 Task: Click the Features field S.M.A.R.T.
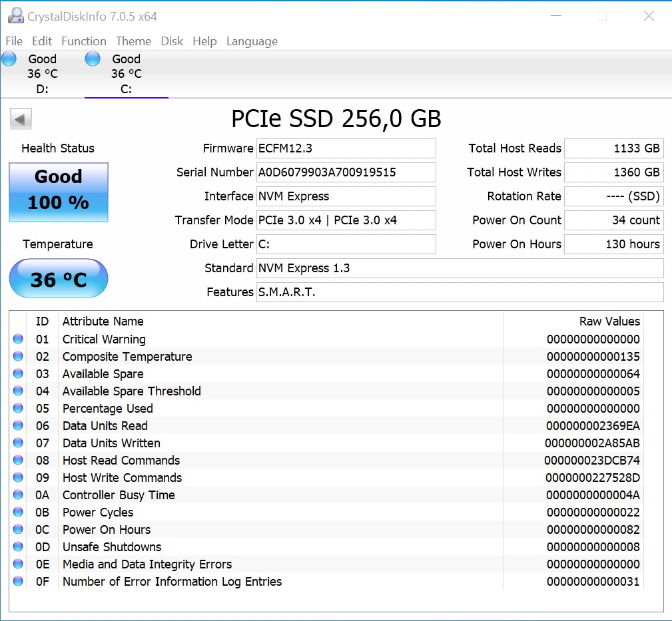460,292
